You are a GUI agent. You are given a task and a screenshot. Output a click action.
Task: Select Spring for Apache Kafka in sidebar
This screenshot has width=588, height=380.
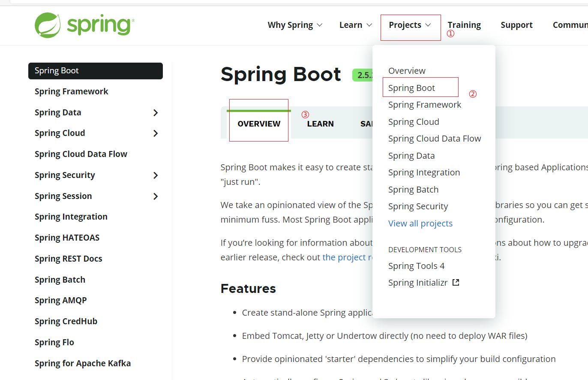click(x=83, y=363)
